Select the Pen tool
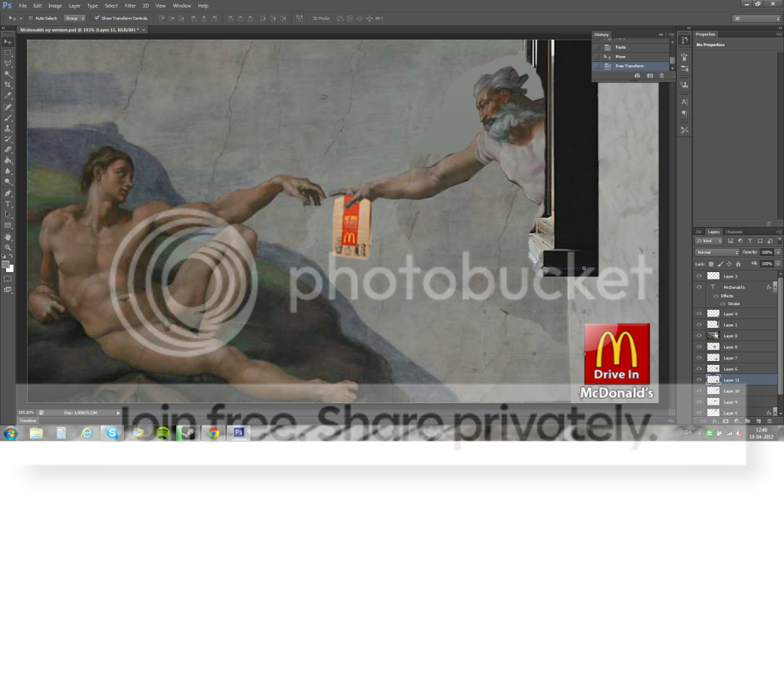 click(x=8, y=193)
